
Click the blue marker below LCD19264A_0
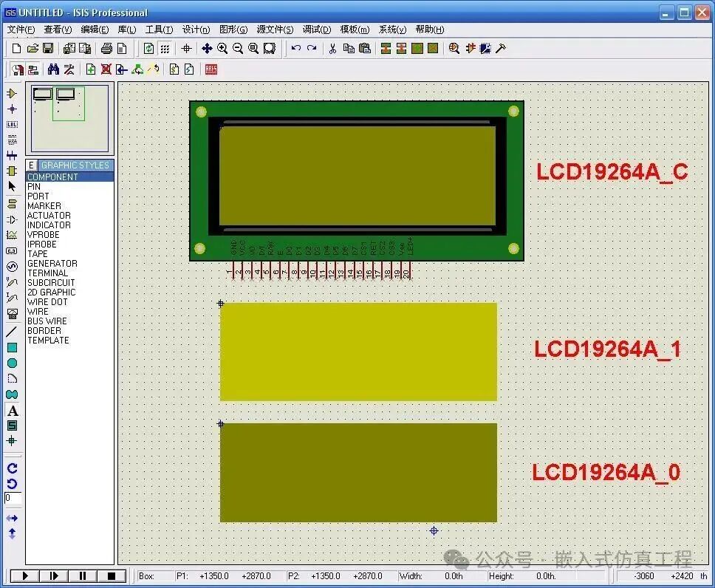pyautogui.click(x=434, y=530)
